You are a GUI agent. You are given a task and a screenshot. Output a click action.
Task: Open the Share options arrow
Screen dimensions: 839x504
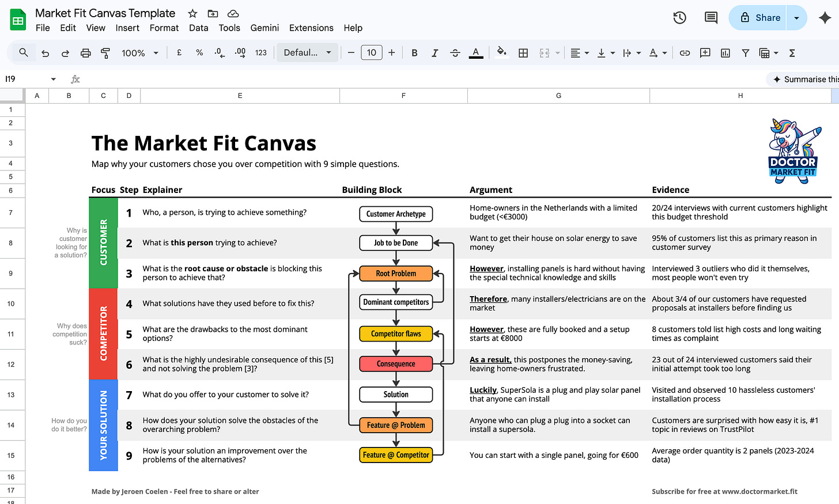click(796, 18)
